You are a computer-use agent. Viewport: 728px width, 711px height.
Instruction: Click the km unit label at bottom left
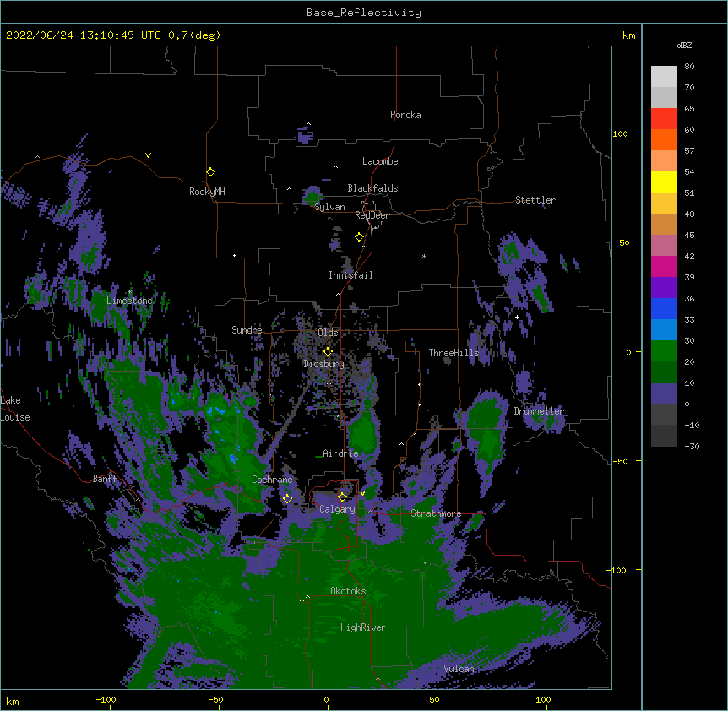click(x=13, y=701)
